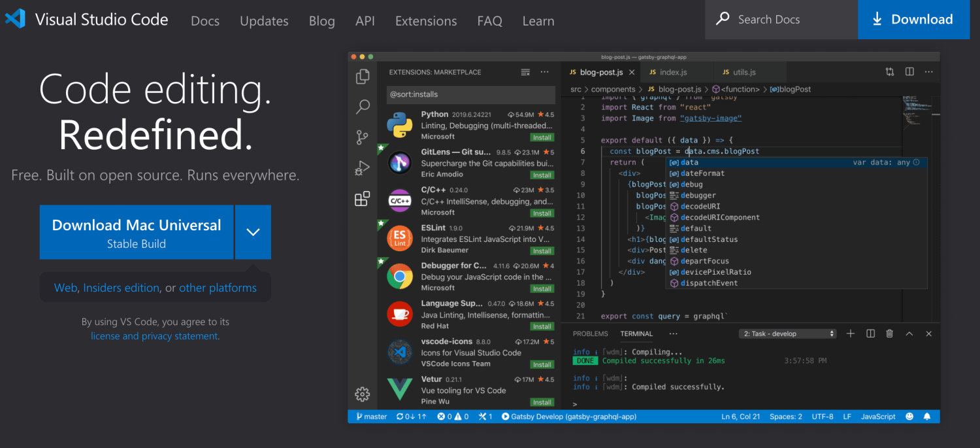Click the Download button in the header
Screen dimensions: 980x448
[x=913, y=20]
